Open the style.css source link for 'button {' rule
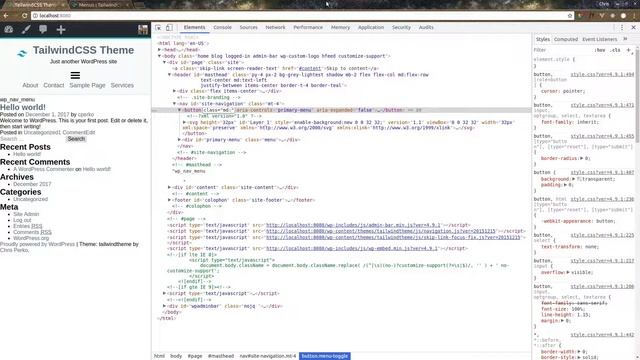640x360 pixels. (602, 172)
